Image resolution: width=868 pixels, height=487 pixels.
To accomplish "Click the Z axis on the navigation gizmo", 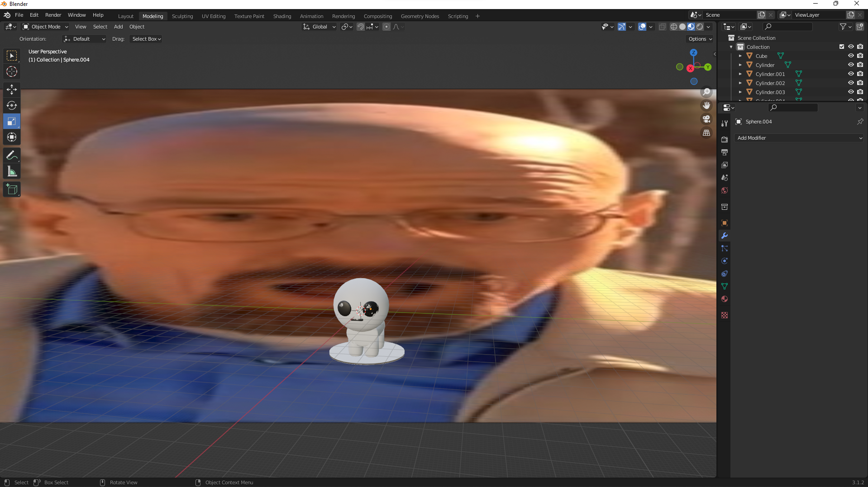I will coord(694,53).
